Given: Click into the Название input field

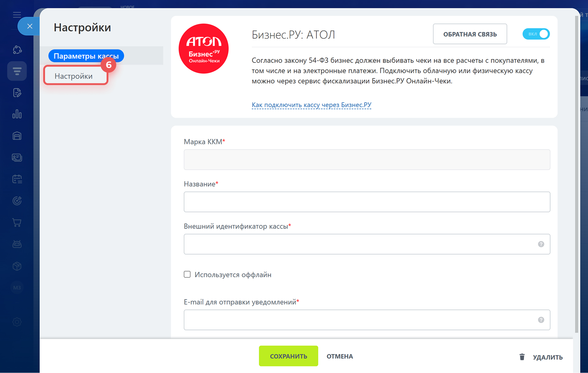Looking at the screenshot, I should point(367,202).
